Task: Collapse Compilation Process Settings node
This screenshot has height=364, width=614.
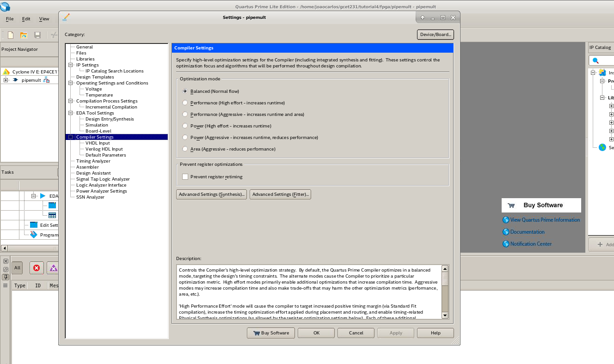Action: [71, 101]
